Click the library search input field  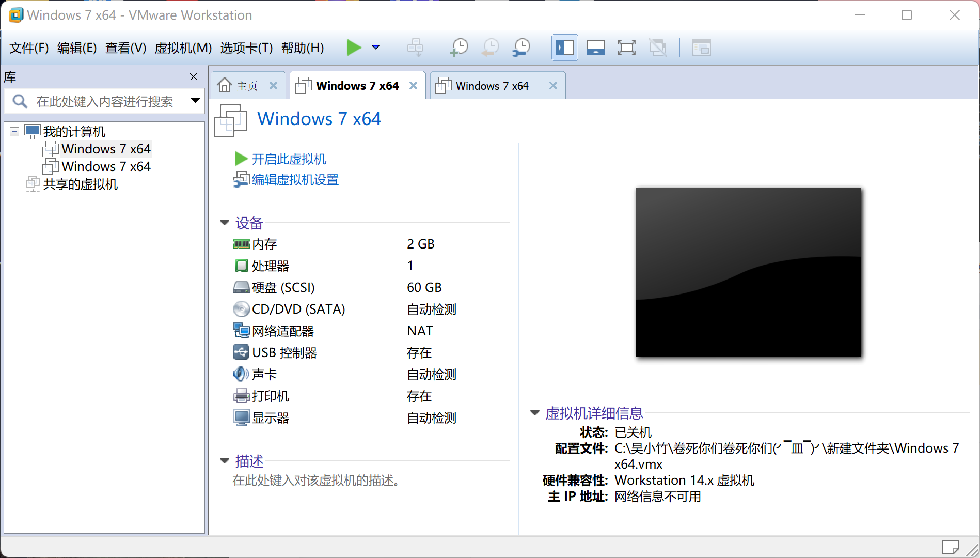(x=104, y=101)
